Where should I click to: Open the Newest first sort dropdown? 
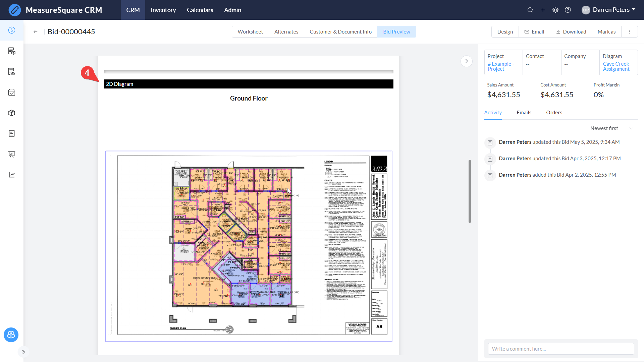[611, 128]
